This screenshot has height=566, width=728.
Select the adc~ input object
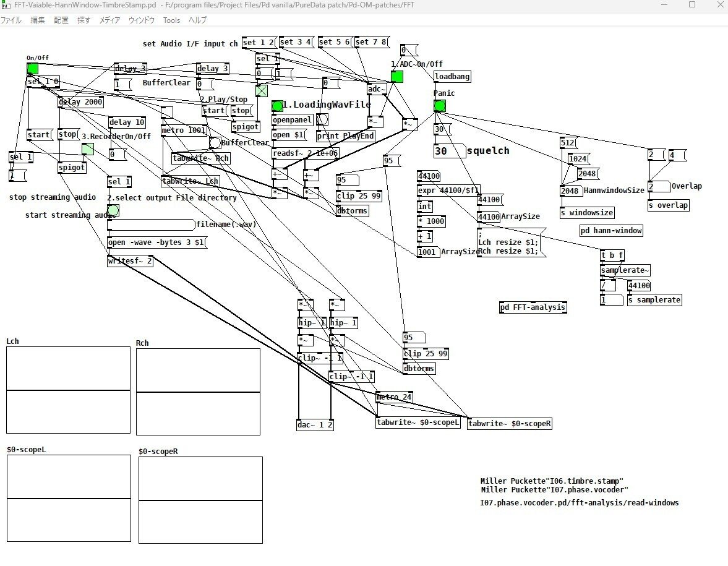coord(377,89)
